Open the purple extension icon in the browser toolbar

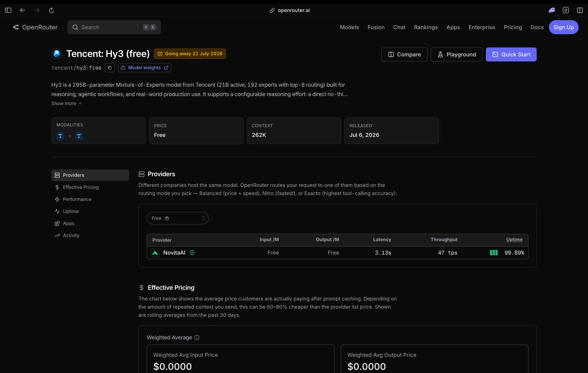[x=552, y=10]
